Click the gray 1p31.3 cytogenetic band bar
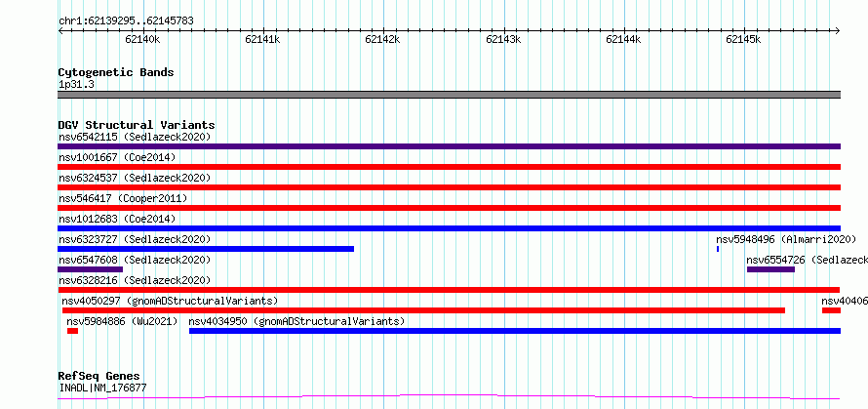868x409 pixels. tap(449, 95)
